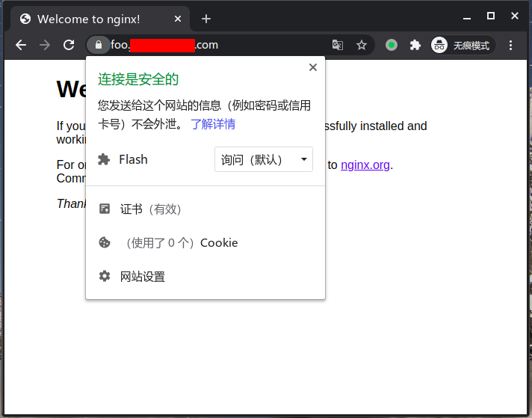Open the nginx.org link
This screenshot has width=532, height=418.
(x=365, y=165)
